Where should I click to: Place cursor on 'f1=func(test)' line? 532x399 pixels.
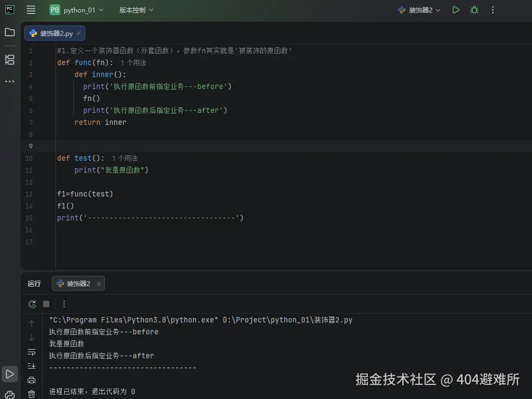coord(85,194)
